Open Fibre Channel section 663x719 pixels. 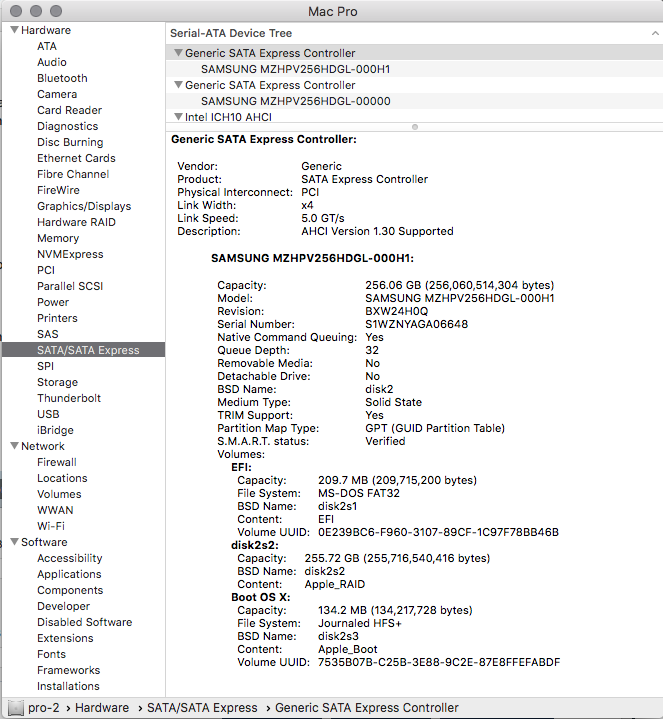point(73,174)
